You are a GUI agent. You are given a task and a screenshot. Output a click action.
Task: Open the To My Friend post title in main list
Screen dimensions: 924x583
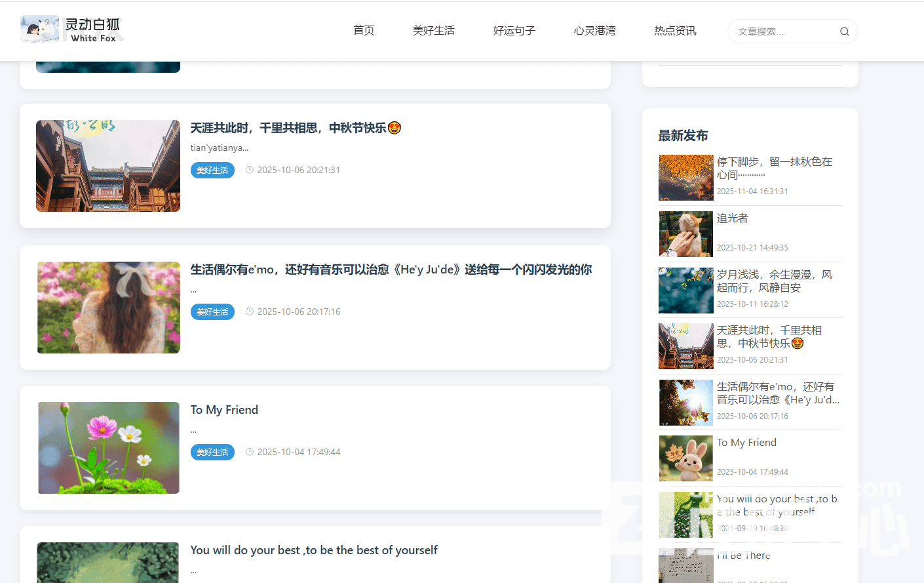tap(224, 410)
